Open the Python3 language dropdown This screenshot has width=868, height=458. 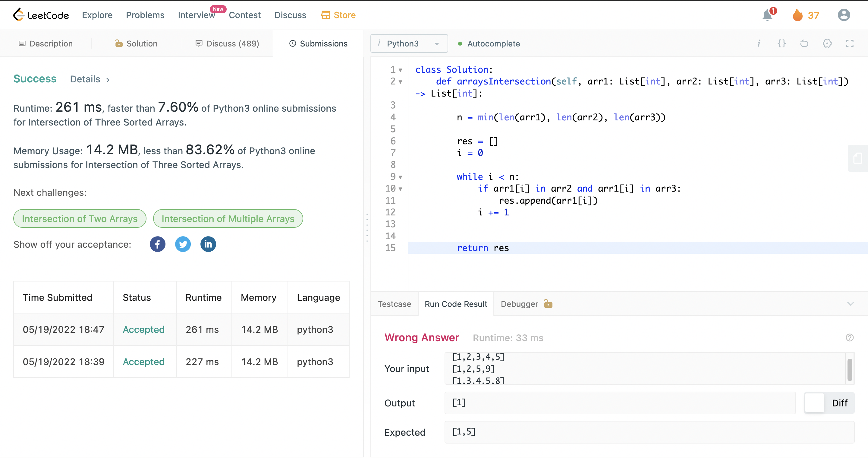click(x=409, y=43)
